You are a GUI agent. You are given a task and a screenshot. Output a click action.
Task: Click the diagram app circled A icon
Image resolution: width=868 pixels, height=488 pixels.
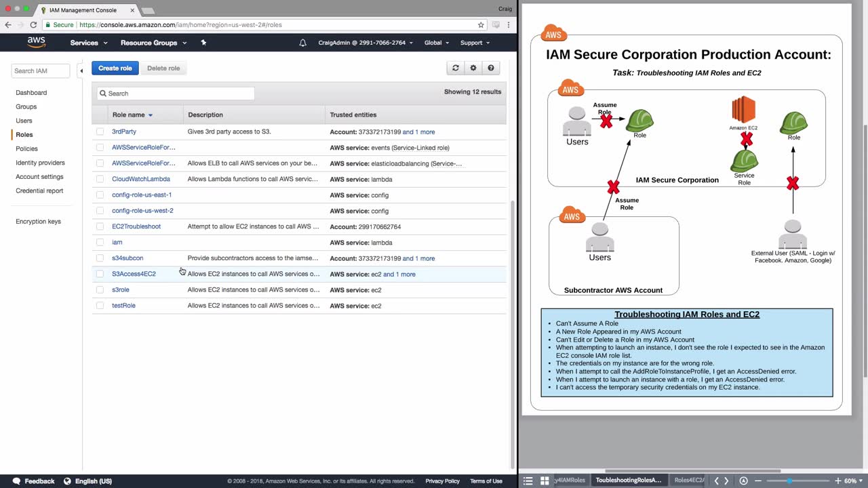click(x=743, y=481)
